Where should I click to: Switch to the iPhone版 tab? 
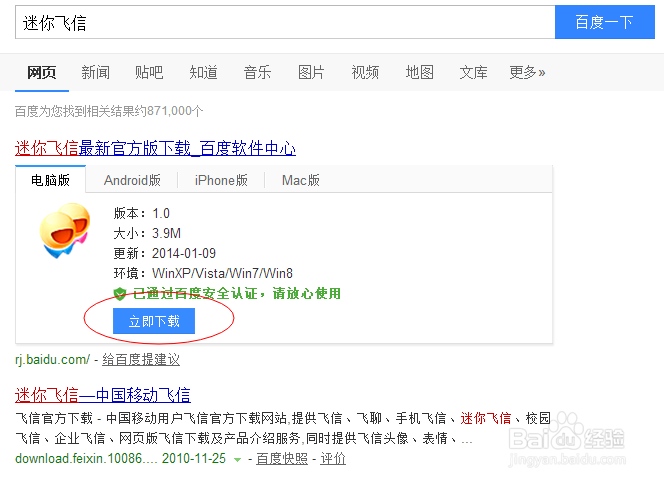[221, 180]
